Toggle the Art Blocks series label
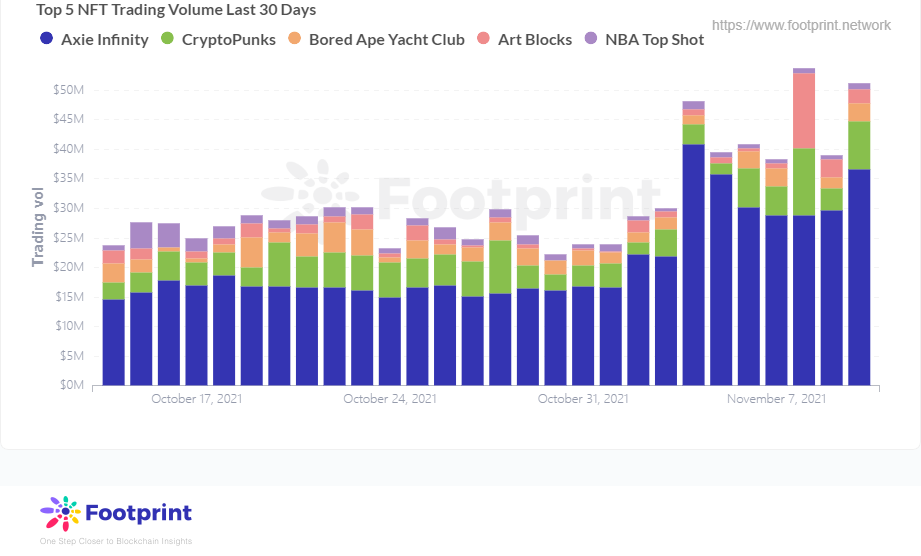The image size is (921, 556). coord(535,39)
